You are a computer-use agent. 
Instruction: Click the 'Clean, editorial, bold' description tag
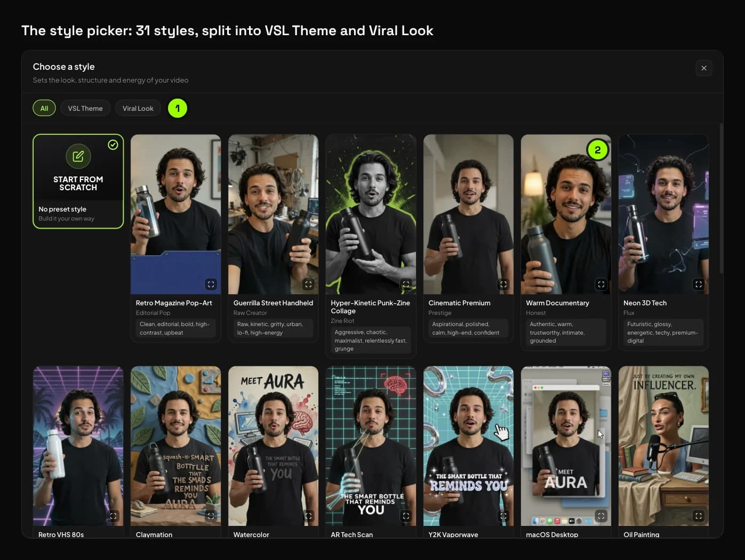[175, 328]
